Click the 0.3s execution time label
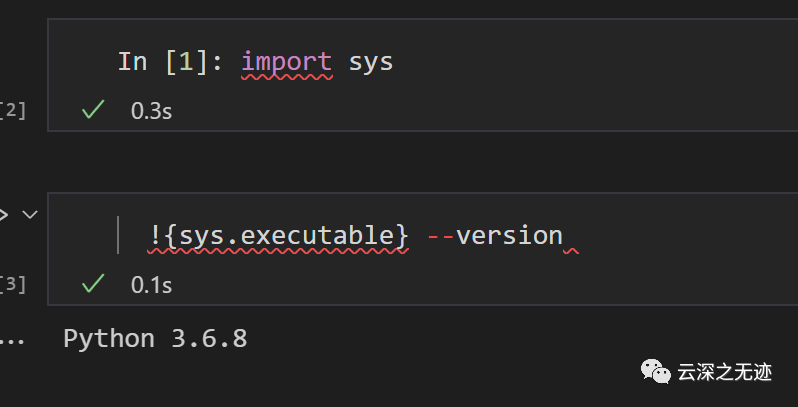798x407 pixels. [152, 111]
